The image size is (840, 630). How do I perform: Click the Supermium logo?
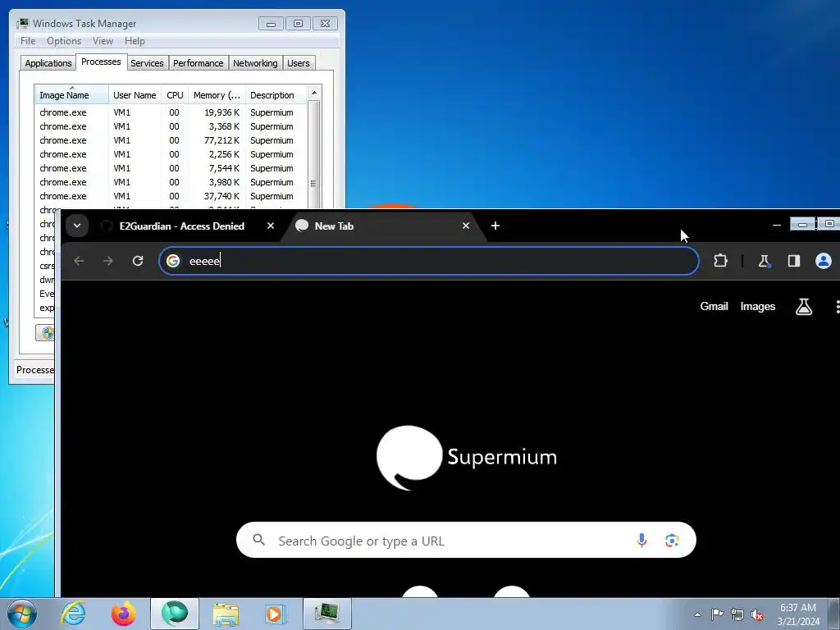pos(466,457)
